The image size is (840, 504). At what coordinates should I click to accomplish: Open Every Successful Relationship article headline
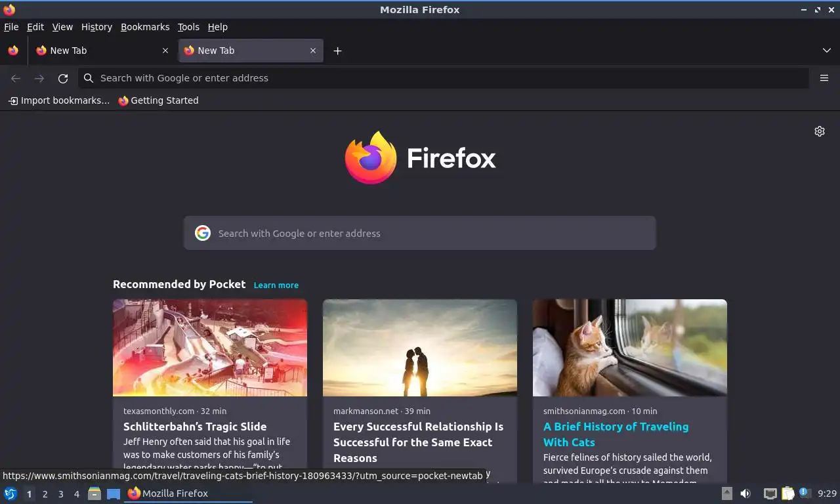[418, 442]
